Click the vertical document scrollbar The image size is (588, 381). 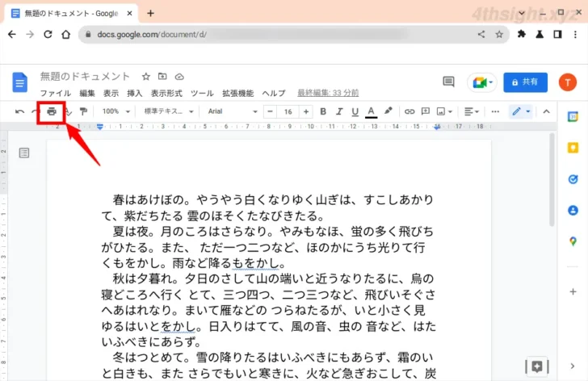(552, 180)
